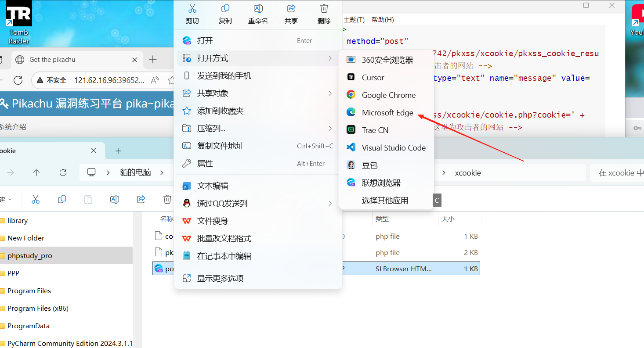Choose 发送到我的手机 menu entry
This screenshot has width=644, height=348.
258,75
